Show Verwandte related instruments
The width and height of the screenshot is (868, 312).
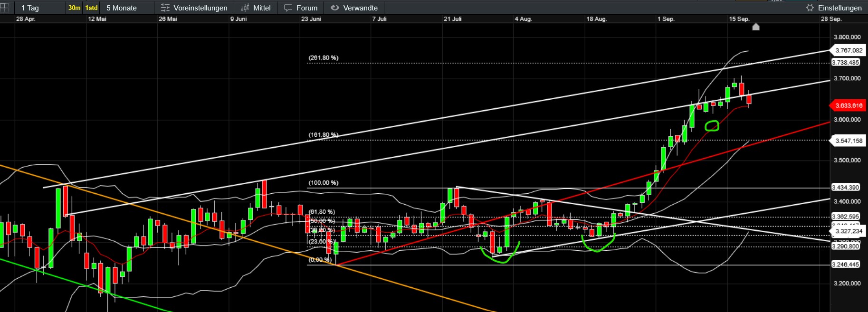(x=354, y=8)
